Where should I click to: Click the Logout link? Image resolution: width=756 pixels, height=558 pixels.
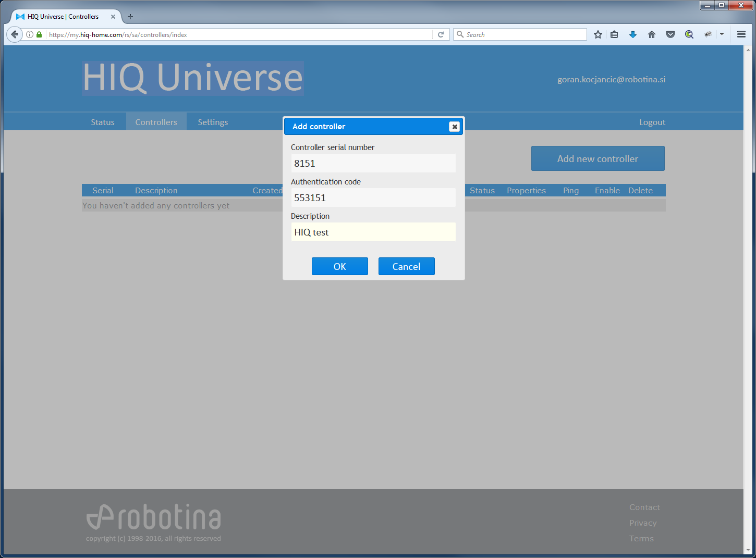click(652, 122)
